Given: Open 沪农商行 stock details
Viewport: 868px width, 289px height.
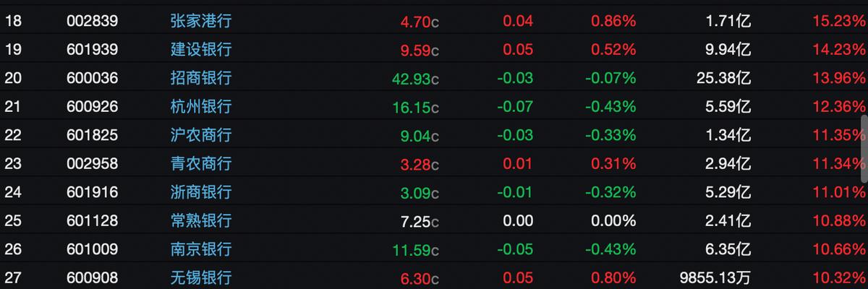Looking at the screenshot, I should tap(200, 135).
